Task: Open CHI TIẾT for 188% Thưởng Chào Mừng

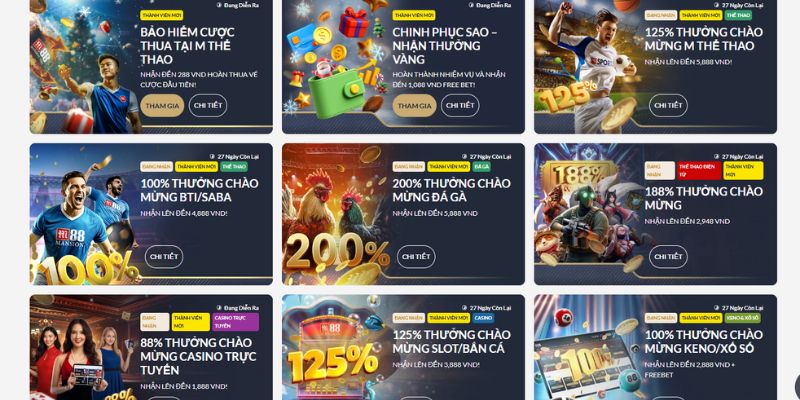Action: pyautogui.click(x=668, y=257)
